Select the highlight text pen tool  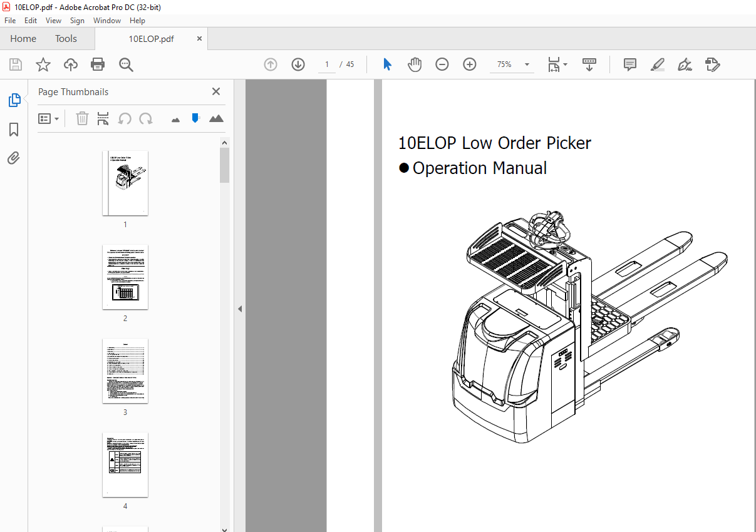click(x=657, y=64)
